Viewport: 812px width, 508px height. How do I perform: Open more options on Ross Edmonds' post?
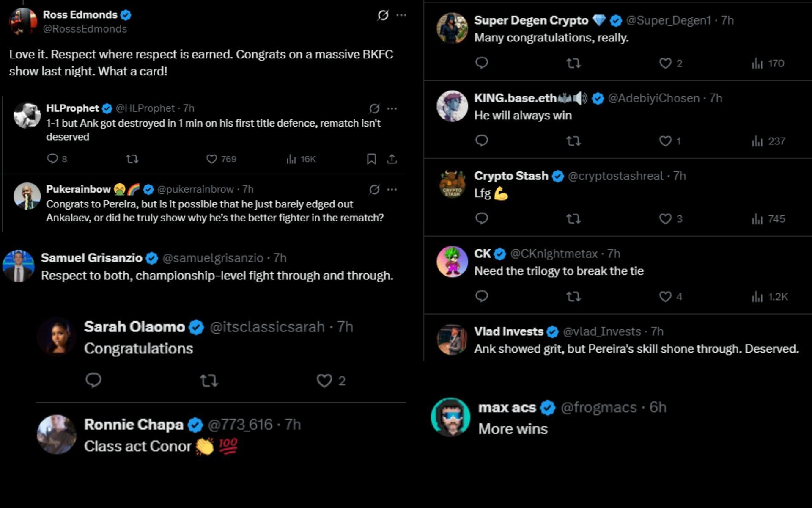point(401,15)
